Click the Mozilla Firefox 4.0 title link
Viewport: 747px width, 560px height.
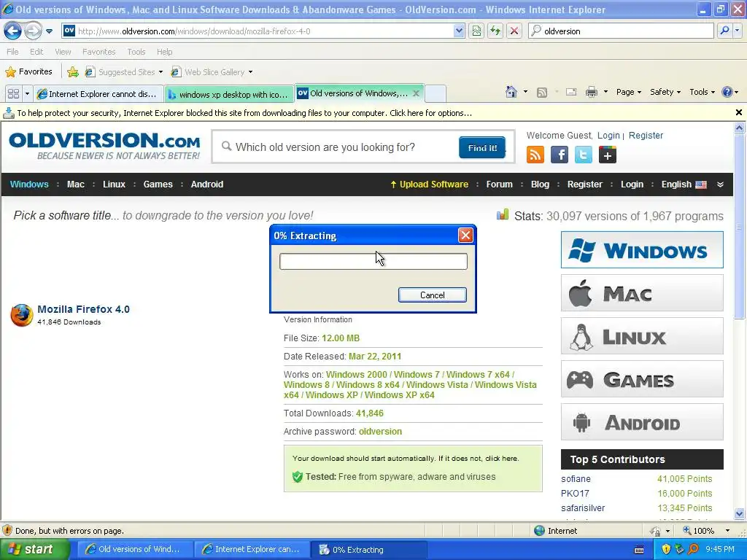tap(83, 309)
